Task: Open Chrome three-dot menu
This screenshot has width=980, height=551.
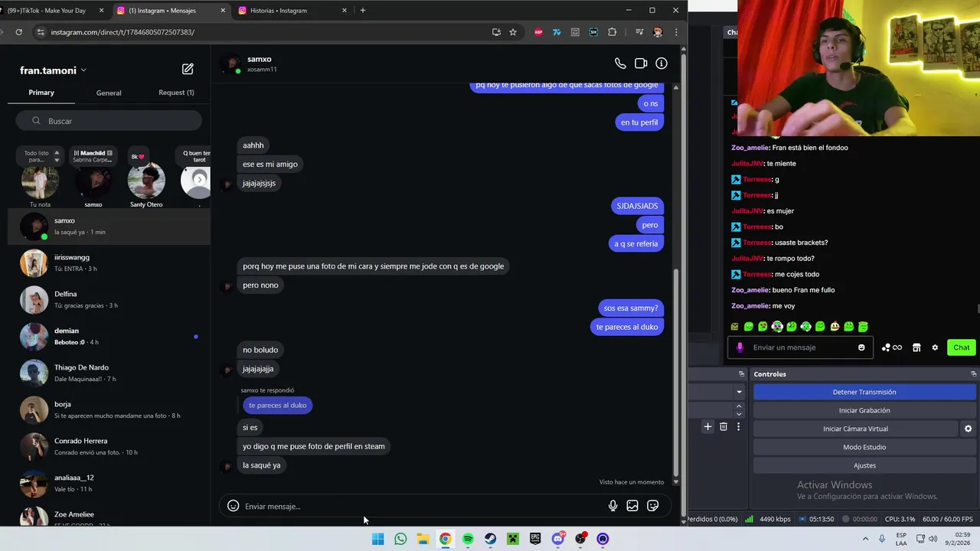Action: (676, 32)
